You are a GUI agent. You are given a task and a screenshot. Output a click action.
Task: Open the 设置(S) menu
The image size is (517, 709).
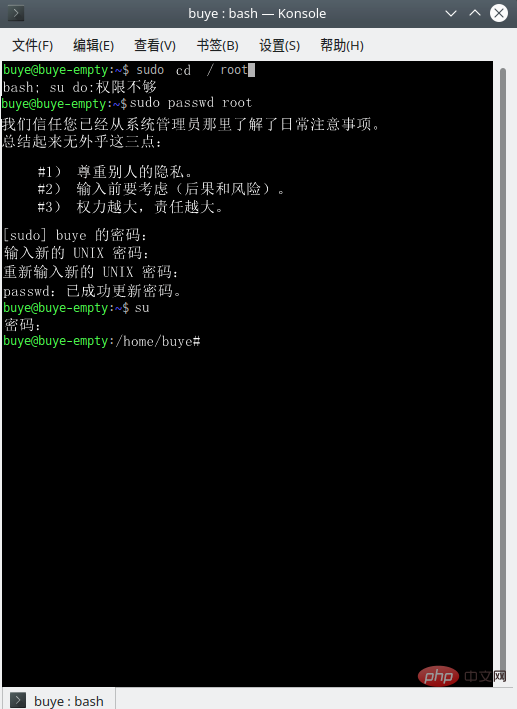pos(279,45)
